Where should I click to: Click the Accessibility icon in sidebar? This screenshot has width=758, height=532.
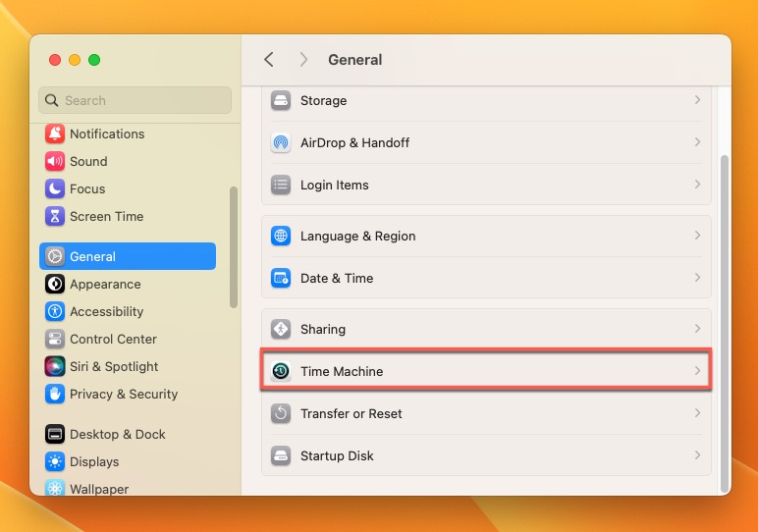[55, 312]
